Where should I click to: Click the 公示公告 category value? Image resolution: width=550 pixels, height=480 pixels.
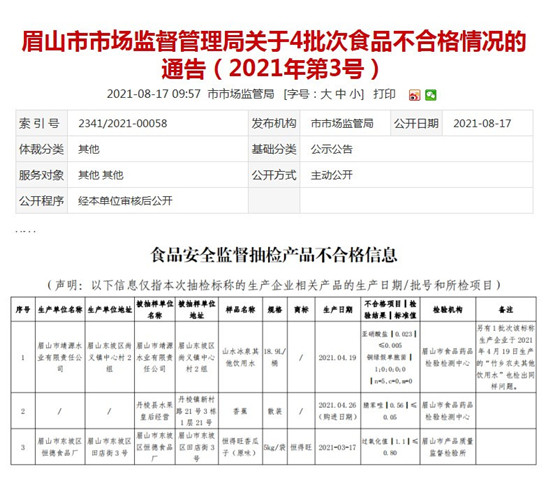point(331,149)
